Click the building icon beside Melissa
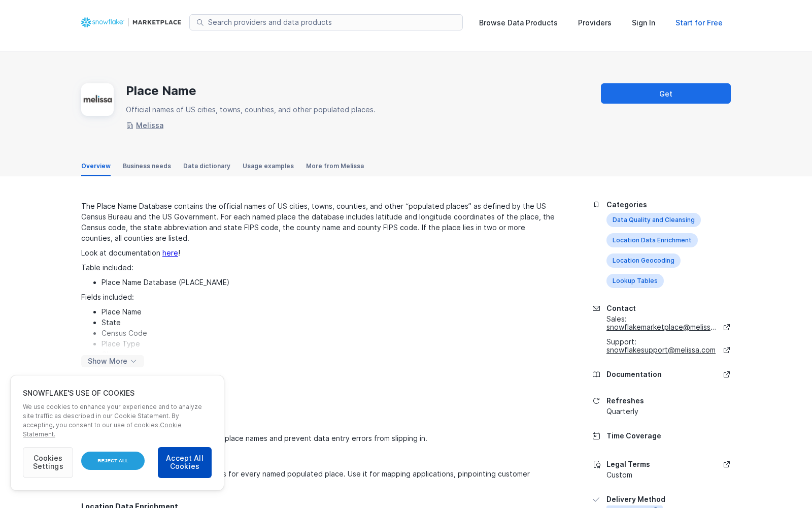Image resolution: width=812 pixels, height=508 pixels. tap(129, 125)
